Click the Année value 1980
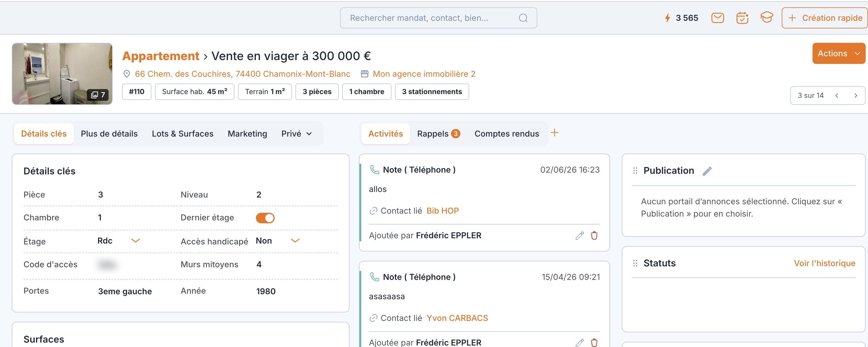The image size is (868, 347). [x=266, y=291]
